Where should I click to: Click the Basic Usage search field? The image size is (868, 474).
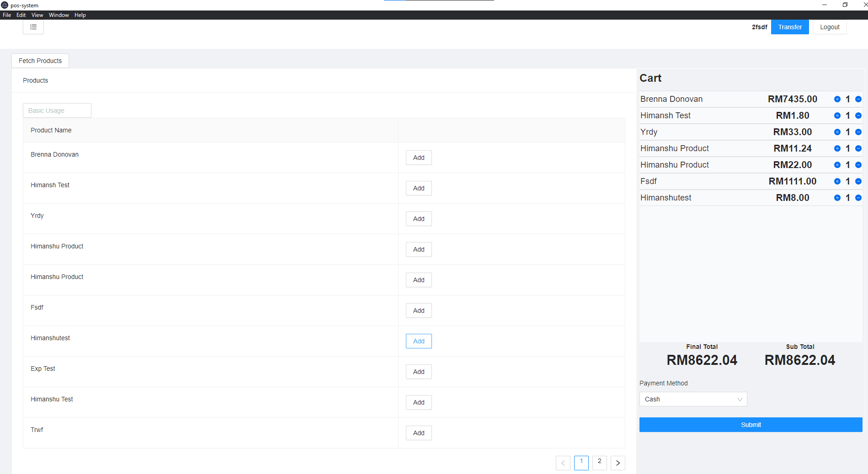coord(57,110)
